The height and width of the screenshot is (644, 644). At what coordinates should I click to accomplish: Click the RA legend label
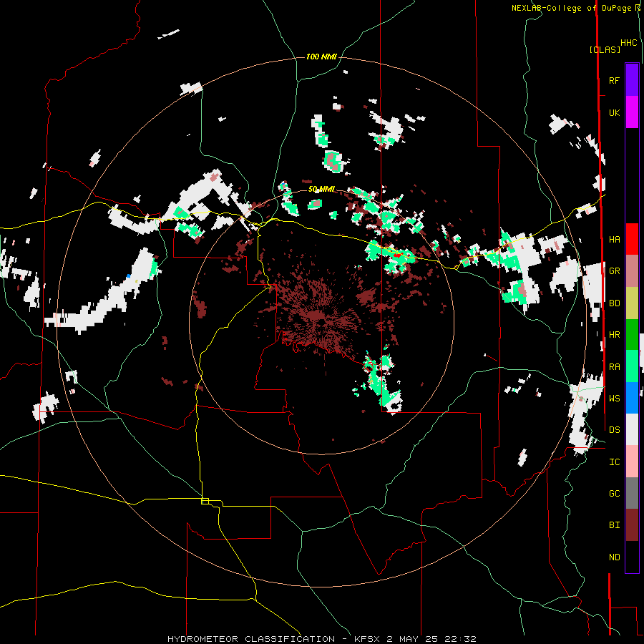point(614,366)
